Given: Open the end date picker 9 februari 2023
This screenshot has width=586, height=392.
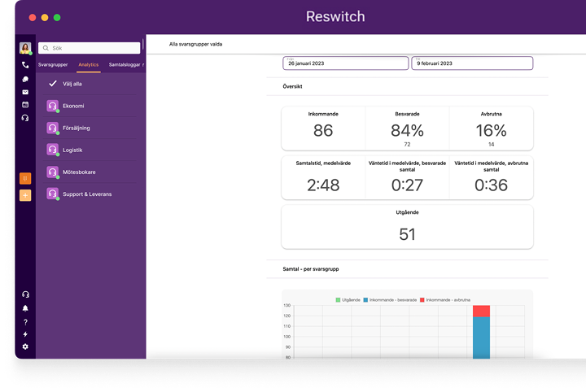Looking at the screenshot, I should pyautogui.click(x=471, y=63).
